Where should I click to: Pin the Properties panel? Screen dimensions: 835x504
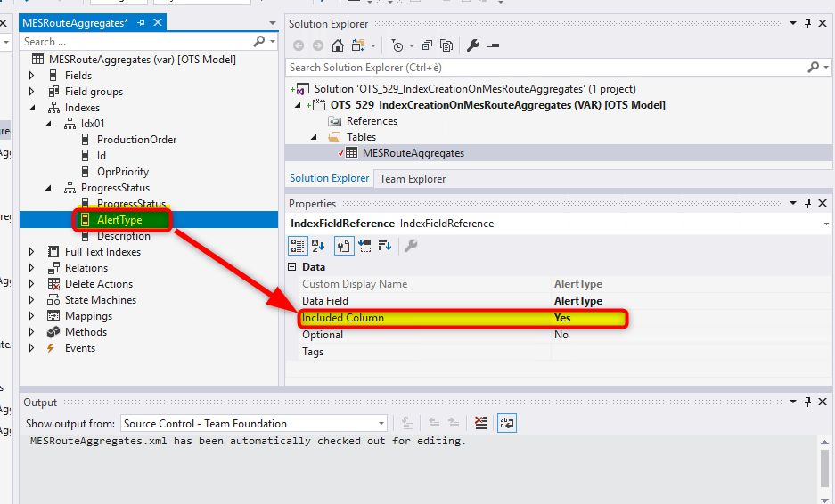(808, 204)
